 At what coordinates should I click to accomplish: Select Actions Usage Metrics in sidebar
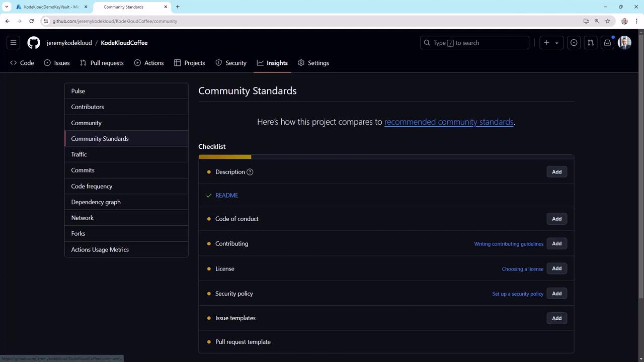126,249
